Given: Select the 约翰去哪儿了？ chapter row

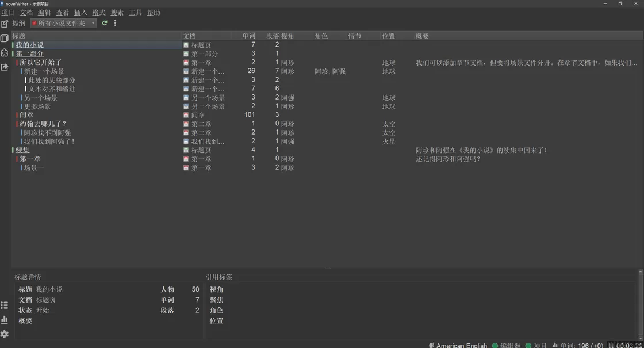Looking at the screenshot, I should (x=43, y=124).
